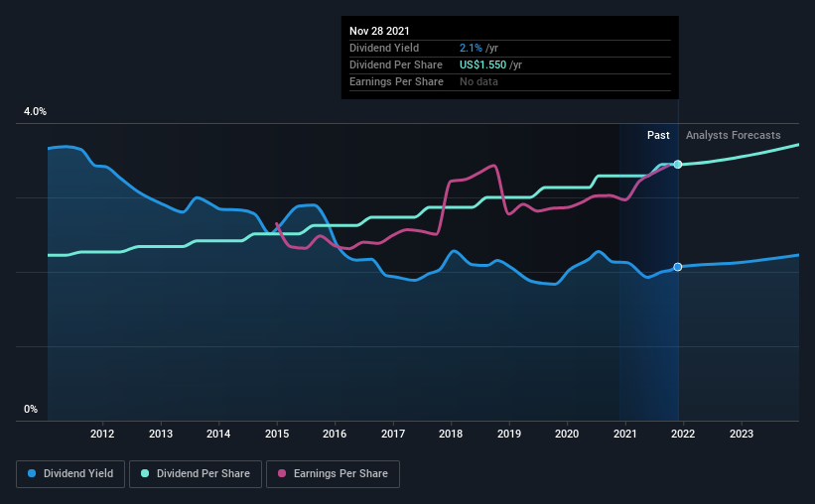Click the 2012 x-axis year label
815x504 pixels.
point(102,434)
